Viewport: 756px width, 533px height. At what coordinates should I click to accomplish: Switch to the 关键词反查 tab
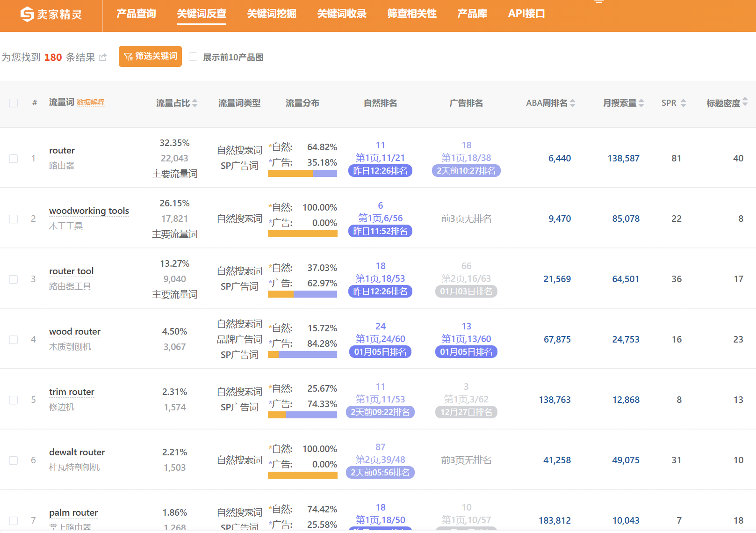[202, 14]
